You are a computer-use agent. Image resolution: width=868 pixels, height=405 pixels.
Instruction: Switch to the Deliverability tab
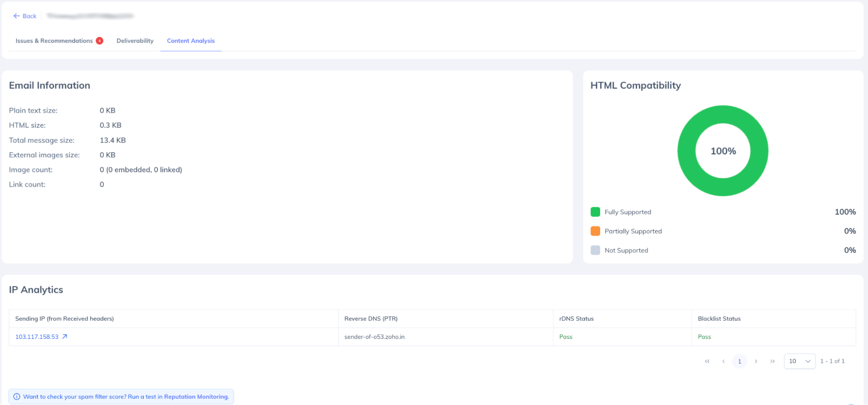pos(135,41)
